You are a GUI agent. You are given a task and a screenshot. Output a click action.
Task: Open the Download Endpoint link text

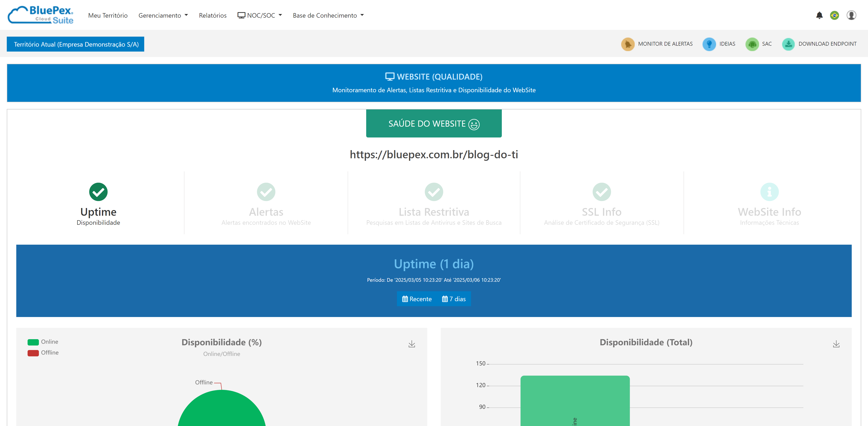(x=827, y=44)
